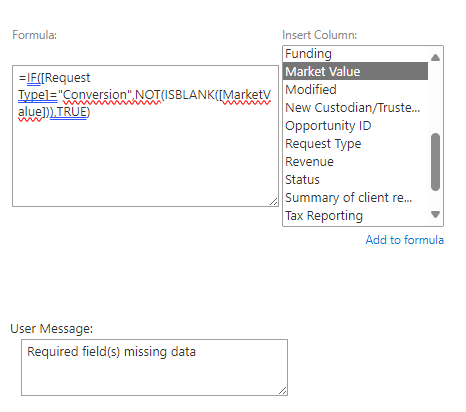466x412 pixels.
Task: Click the Add to formula link
Action: tap(404, 240)
